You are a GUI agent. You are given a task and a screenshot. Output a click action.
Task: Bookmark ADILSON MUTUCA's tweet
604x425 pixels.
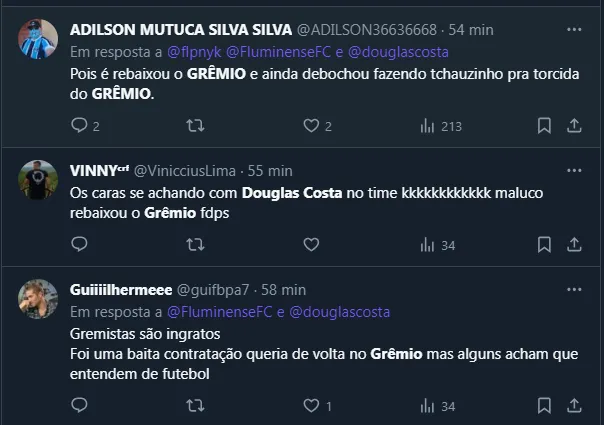pyautogui.click(x=544, y=126)
